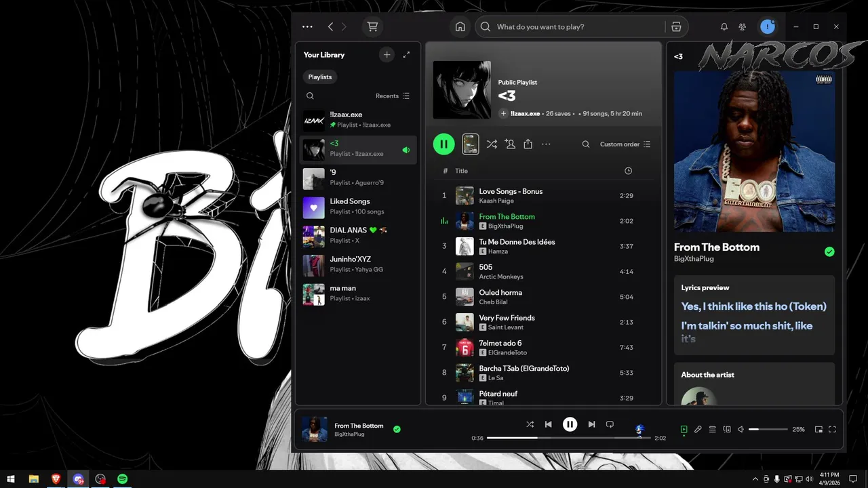The width and height of the screenshot is (868, 488).
Task: Open the shopping cart marketplace icon
Action: coord(372,27)
